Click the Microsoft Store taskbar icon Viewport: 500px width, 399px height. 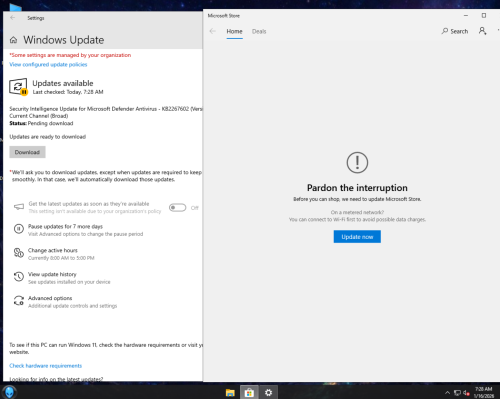pos(249,393)
